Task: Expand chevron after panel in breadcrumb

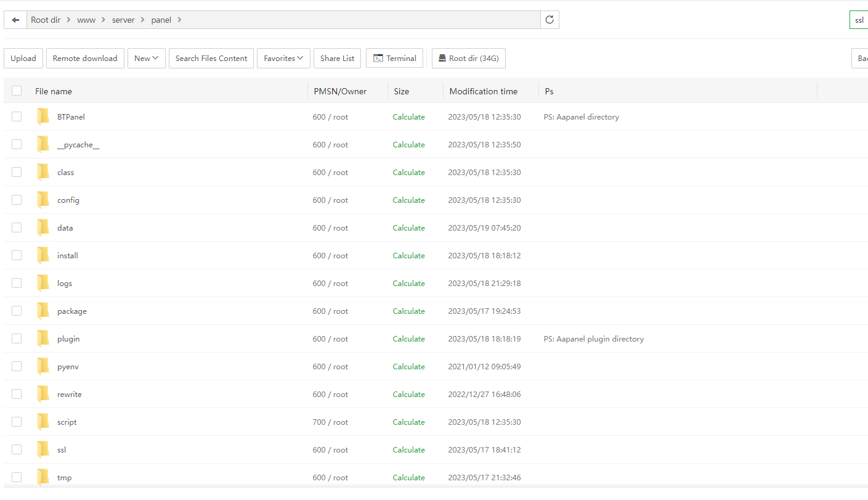Action: pyautogui.click(x=179, y=20)
